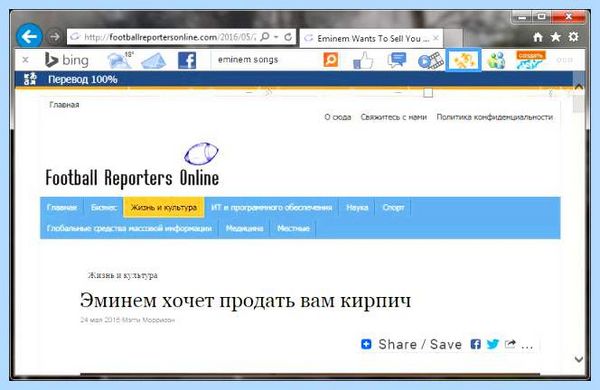Click the translation icon beside Перевод 100%

30,79
